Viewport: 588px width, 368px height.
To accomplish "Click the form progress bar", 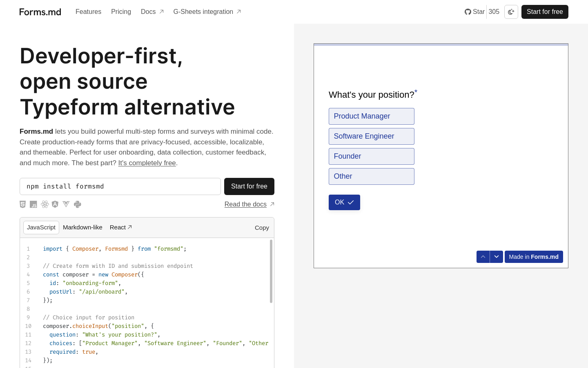I will pyautogui.click(x=441, y=45).
